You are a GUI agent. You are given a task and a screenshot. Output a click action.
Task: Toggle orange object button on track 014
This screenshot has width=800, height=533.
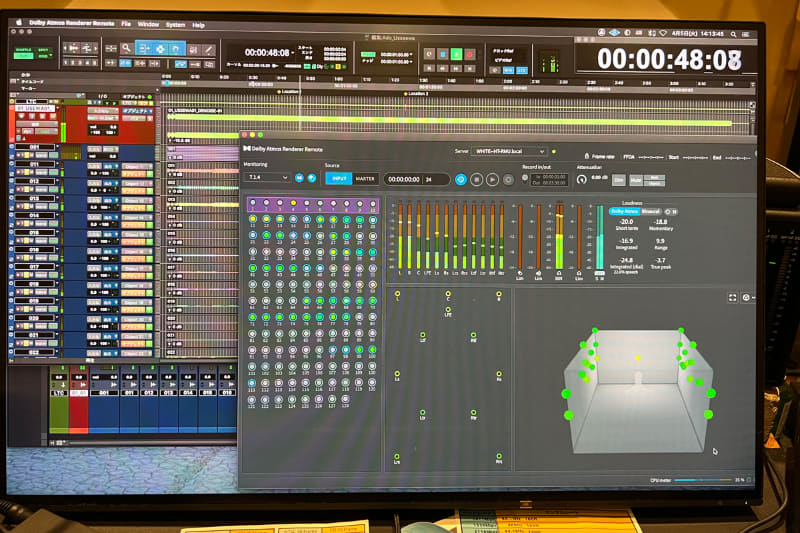pyautogui.click(x=135, y=225)
